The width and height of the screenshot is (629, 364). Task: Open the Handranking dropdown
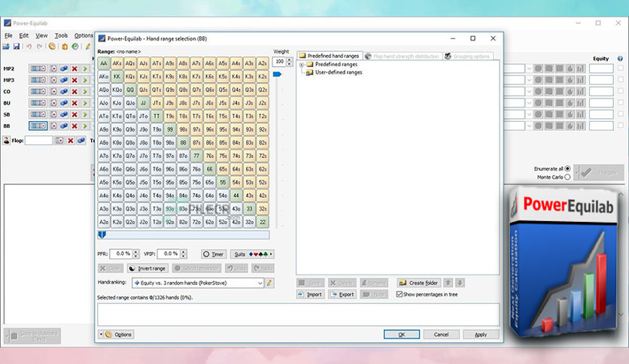pos(198,283)
